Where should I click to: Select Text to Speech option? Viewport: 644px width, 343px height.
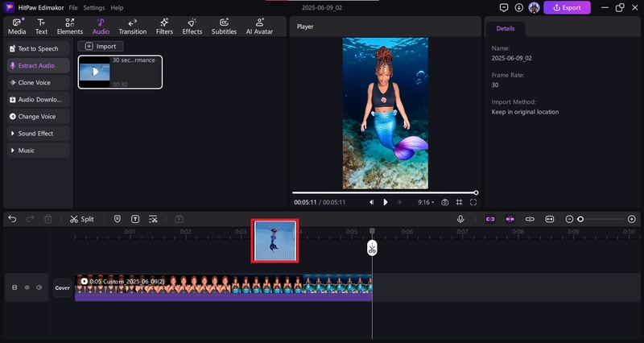coord(38,48)
